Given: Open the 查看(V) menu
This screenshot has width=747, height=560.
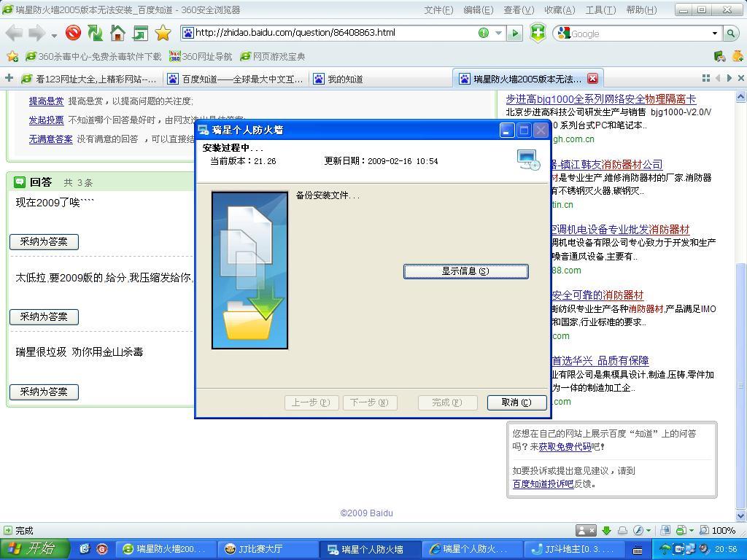Looking at the screenshot, I should (519, 10).
